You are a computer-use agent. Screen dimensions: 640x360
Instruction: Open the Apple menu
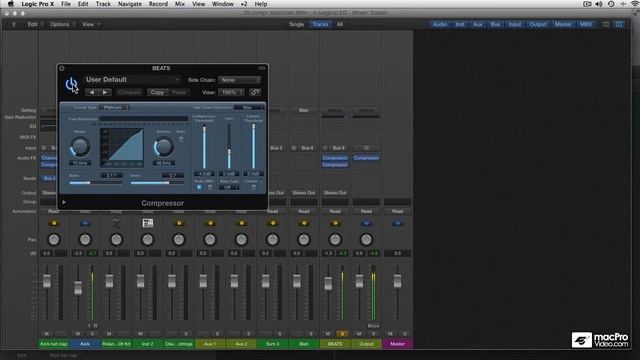pos(11,4)
